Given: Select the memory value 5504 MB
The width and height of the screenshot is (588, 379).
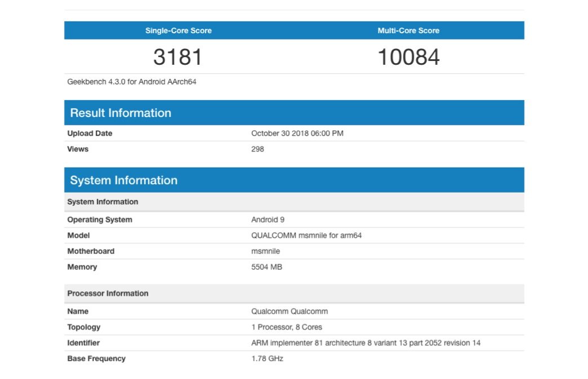Looking at the screenshot, I should click(266, 267).
